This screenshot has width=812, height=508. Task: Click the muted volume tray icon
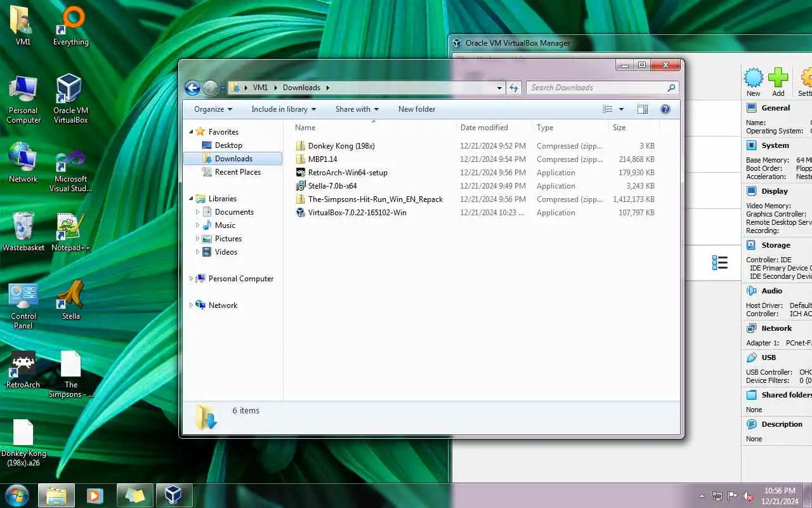749,496
